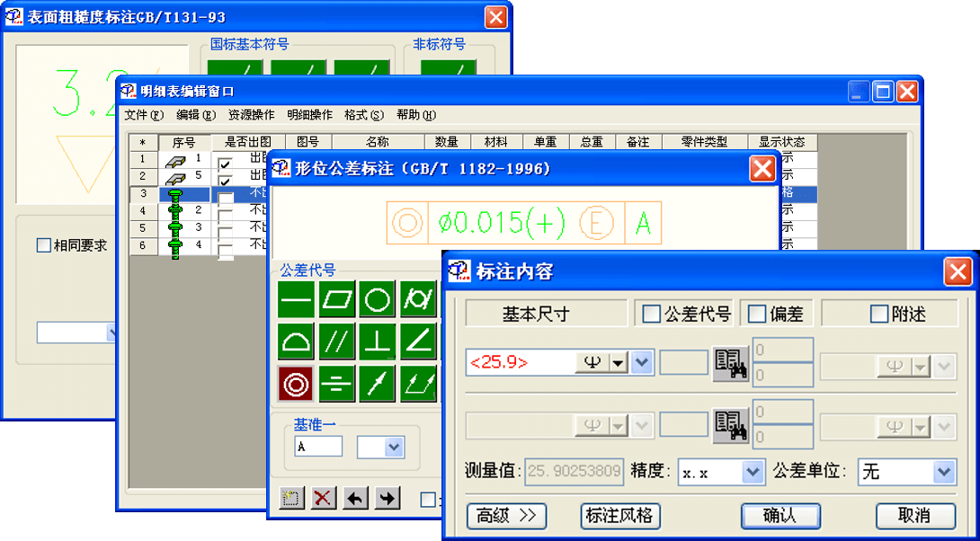980x541 pixels.
Task: Open the 公差单位 dropdown showing 无
Action: point(944,473)
